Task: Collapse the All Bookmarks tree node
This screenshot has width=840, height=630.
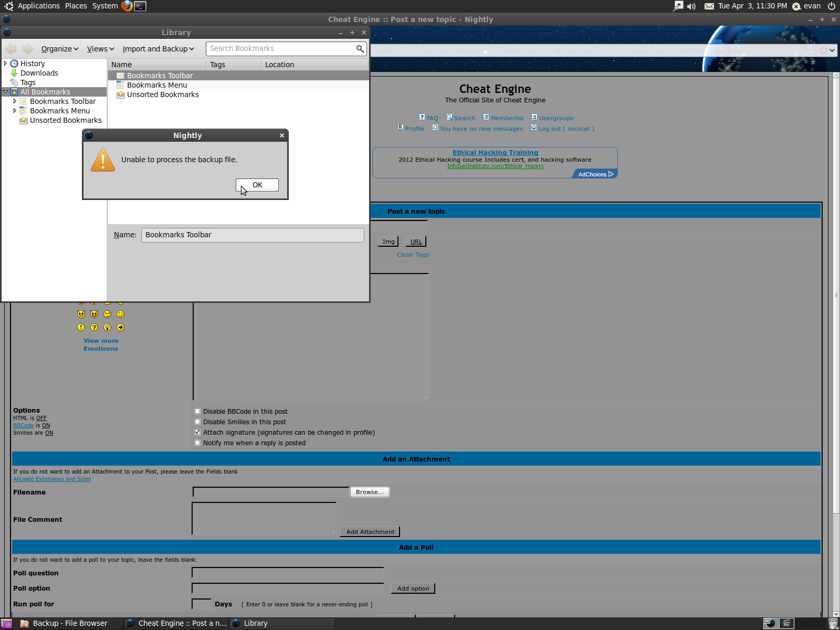Action: pos(5,92)
